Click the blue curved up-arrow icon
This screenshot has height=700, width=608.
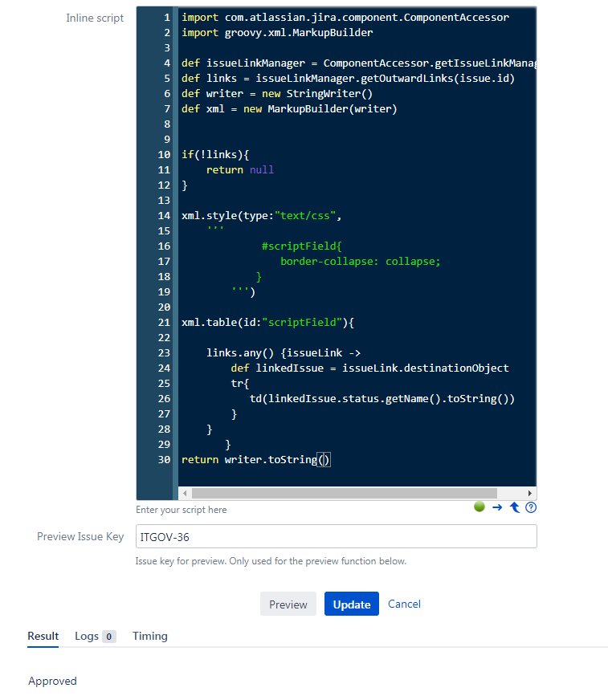(x=515, y=507)
